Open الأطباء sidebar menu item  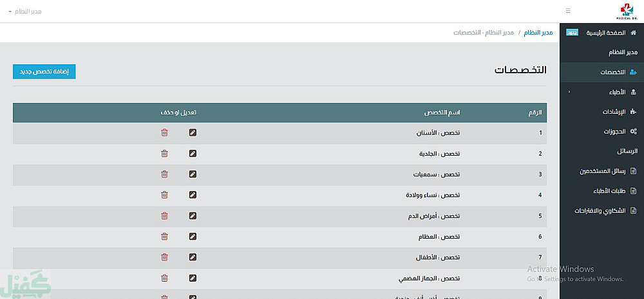pyautogui.click(x=601, y=93)
